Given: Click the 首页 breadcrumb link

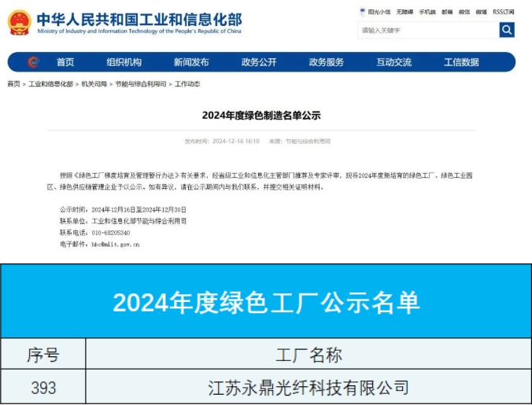Looking at the screenshot, I should click(13, 84).
